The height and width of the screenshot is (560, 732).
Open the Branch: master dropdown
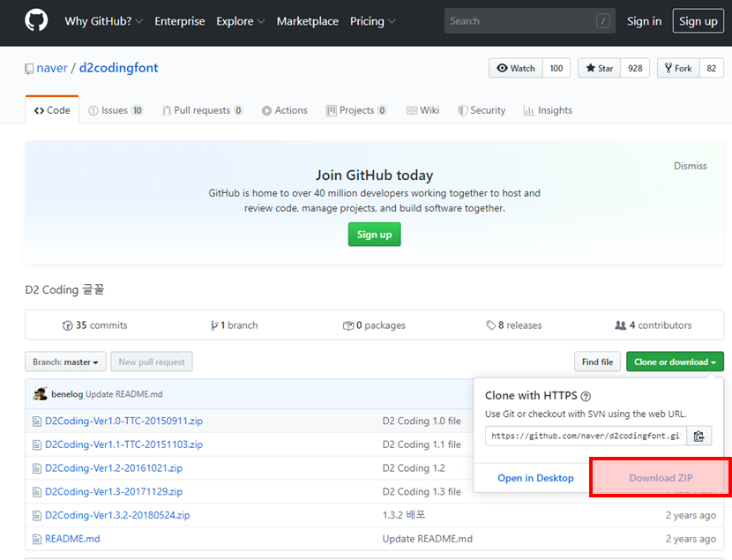click(65, 362)
